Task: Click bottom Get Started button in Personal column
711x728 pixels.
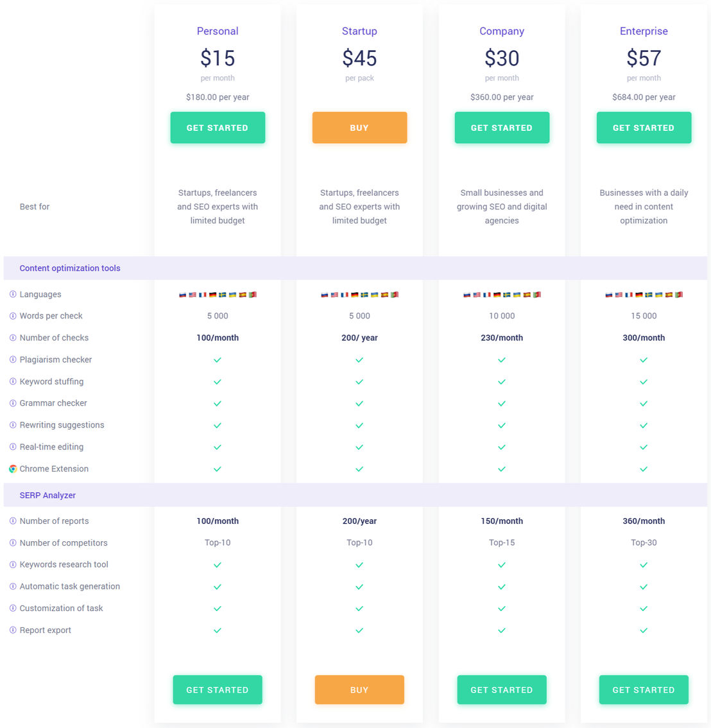Action: 218,690
